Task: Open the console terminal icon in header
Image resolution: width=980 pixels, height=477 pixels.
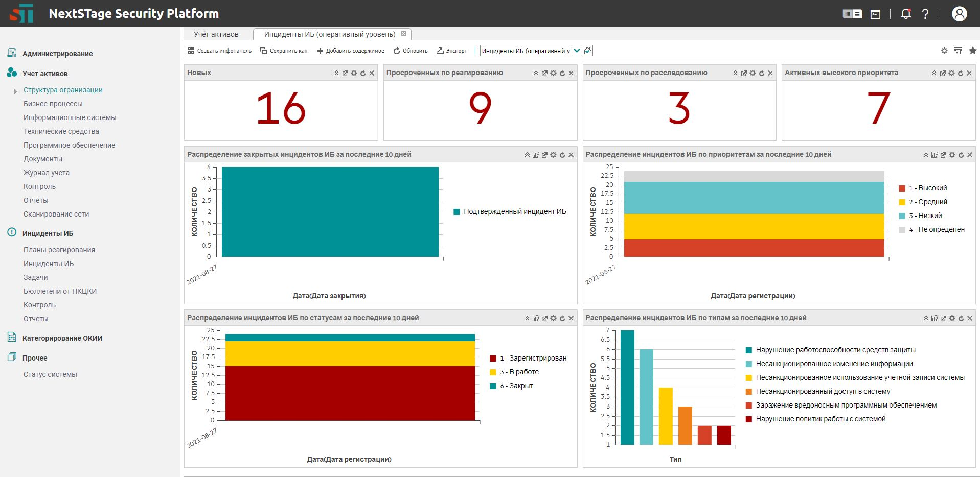Action: (x=875, y=14)
